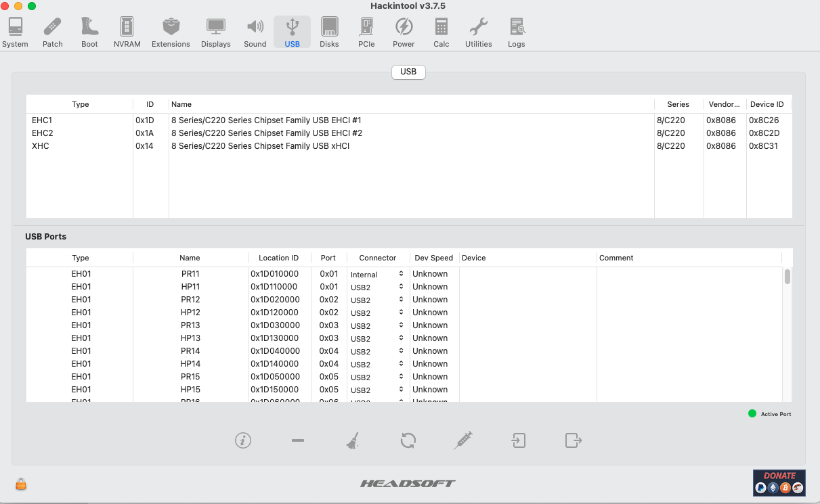Viewport: 820px width, 504px height.
Task: Click the Vendor column header
Action: (725, 104)
